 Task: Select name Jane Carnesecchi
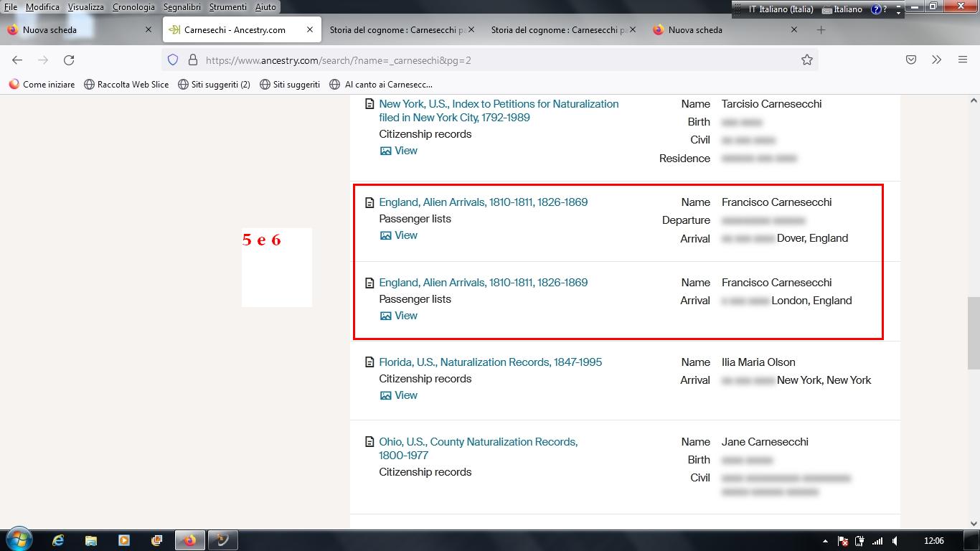[765, 442]
